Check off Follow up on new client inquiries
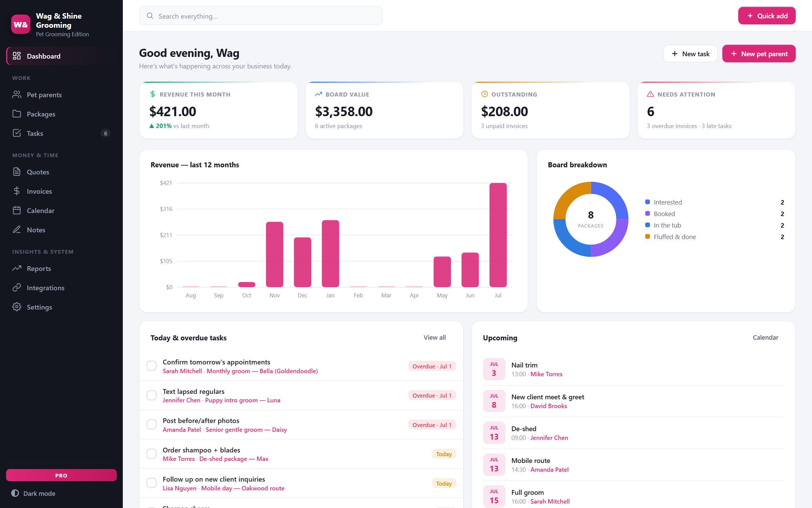 coord(152,483)
